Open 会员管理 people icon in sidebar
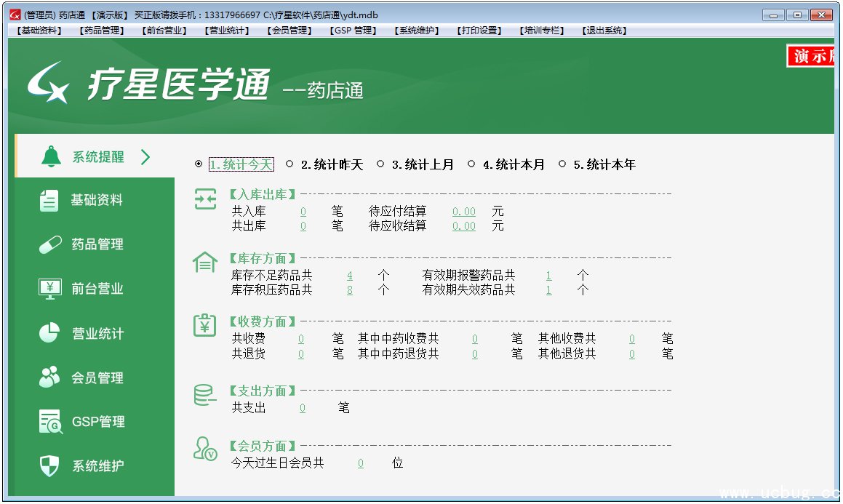Screen dimensions: 843x504 tap(49, 377)
